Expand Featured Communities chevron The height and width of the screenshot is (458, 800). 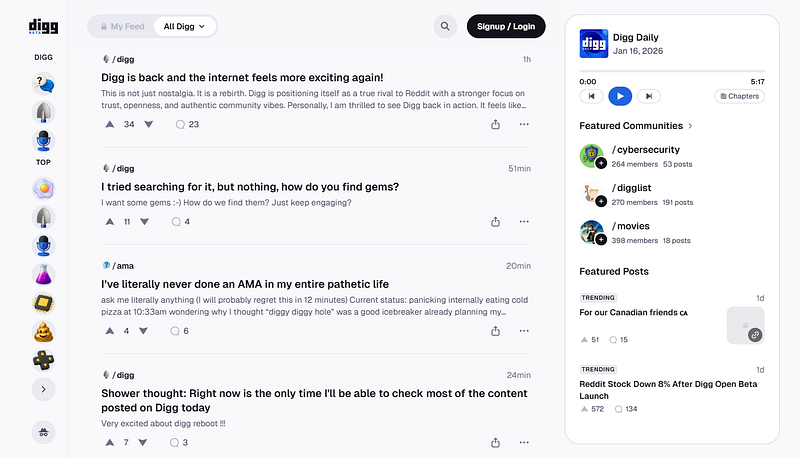(690, 126)
